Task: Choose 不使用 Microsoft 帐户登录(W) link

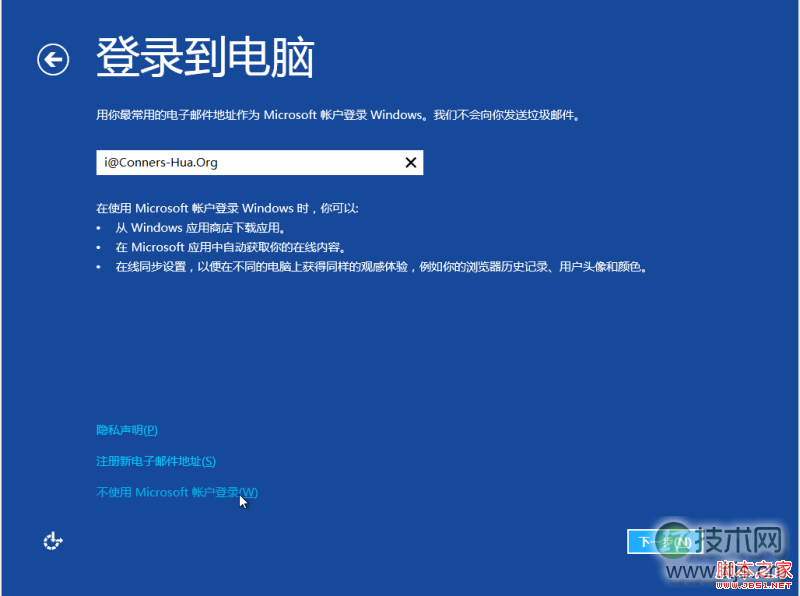Action: pyautogui.click(x=177, y=492)
